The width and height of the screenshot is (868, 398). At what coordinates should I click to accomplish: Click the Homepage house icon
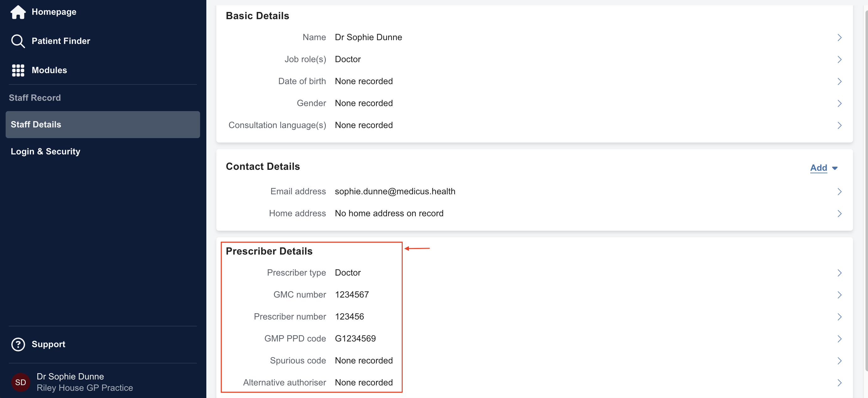click(x=18, y=12)
